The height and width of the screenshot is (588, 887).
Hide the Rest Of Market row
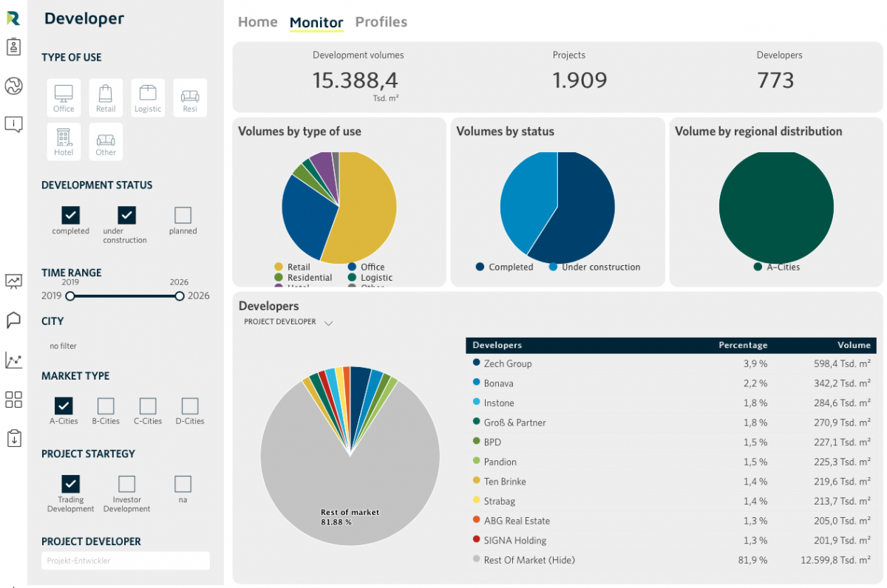(x=672, y=560)
